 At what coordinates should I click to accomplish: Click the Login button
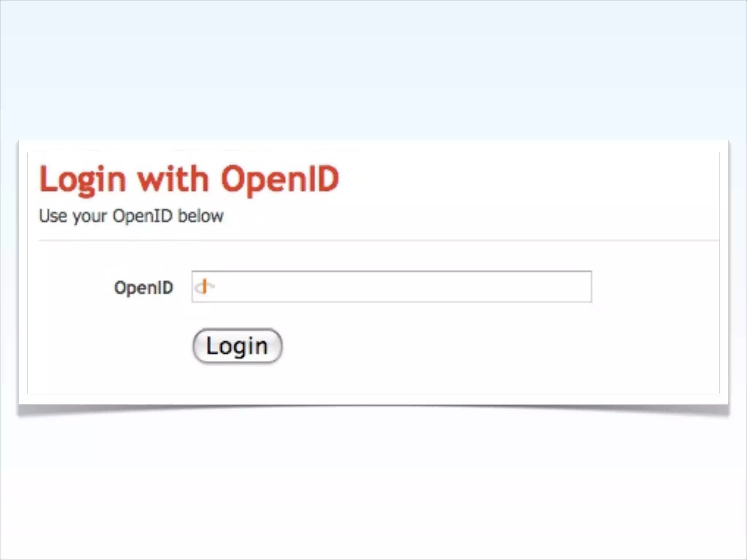pyautogui.click(x=237, y=346)
